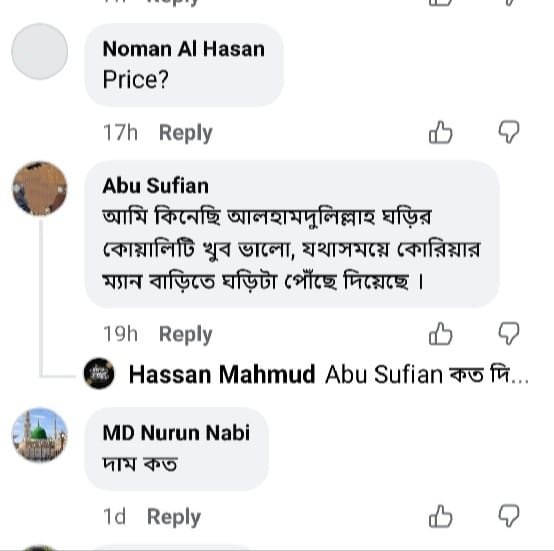Viewport: 554px width, 551px height.
Task: Expand Hassan Mahmud's truncated reply
Action: pyautogui.click(x=426, y=374)
